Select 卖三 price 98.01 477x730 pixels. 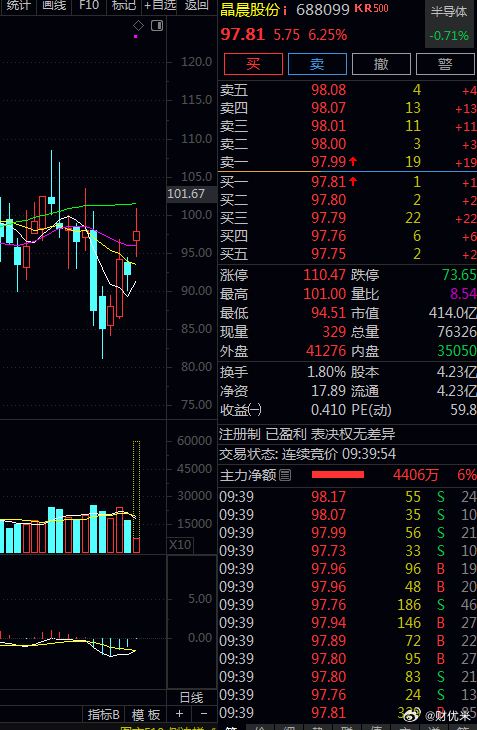[x=329, y=126]
